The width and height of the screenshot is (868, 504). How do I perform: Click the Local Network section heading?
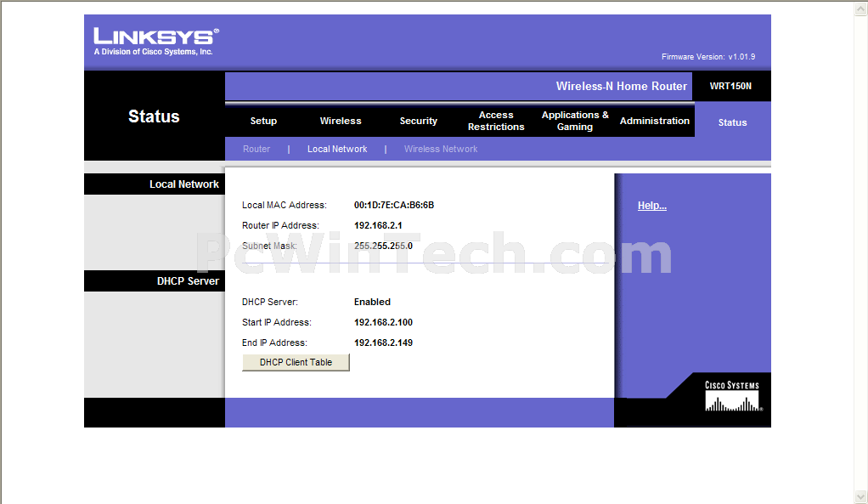click(183, 184)
